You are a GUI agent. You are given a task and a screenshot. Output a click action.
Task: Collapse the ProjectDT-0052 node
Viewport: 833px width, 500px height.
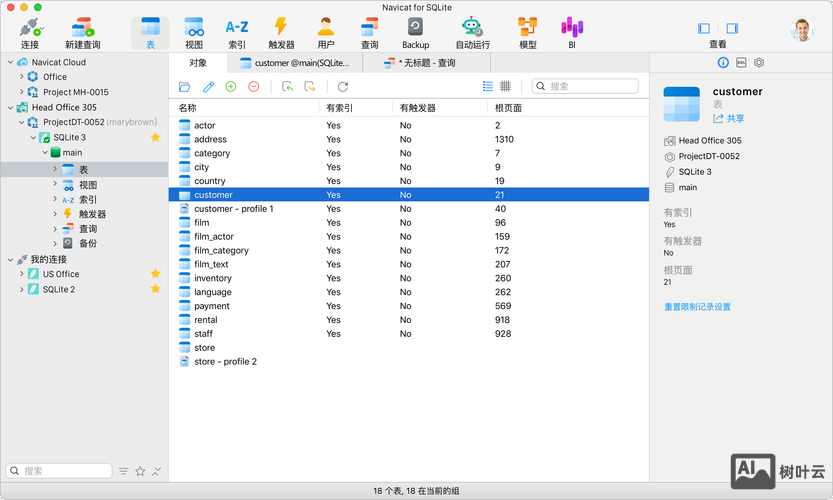tap(21, 122)
